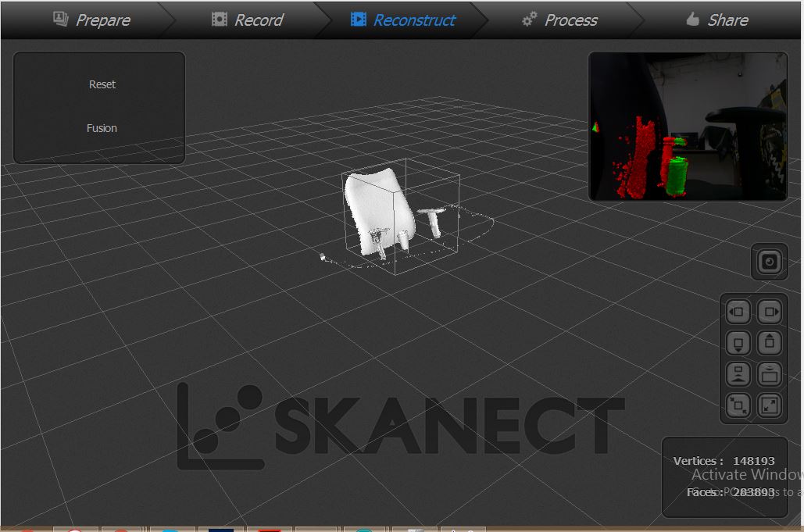Click the Faces count readout
Viewport: 804px width, 532px height.
coord(730,492)
